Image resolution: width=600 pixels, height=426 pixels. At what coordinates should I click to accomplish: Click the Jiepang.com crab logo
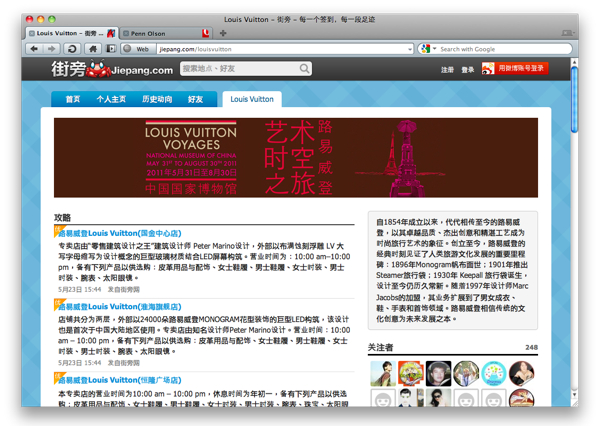coord(112,69)
